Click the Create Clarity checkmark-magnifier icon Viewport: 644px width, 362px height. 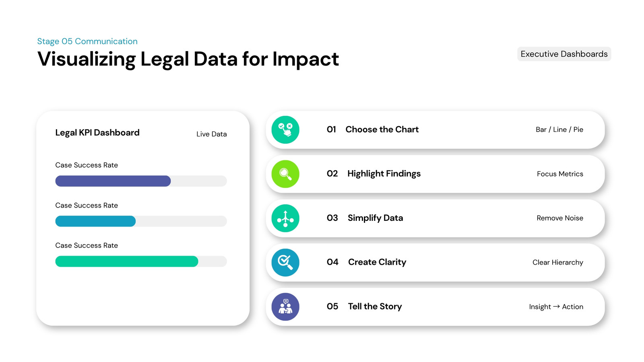click(x=285, y=263)
